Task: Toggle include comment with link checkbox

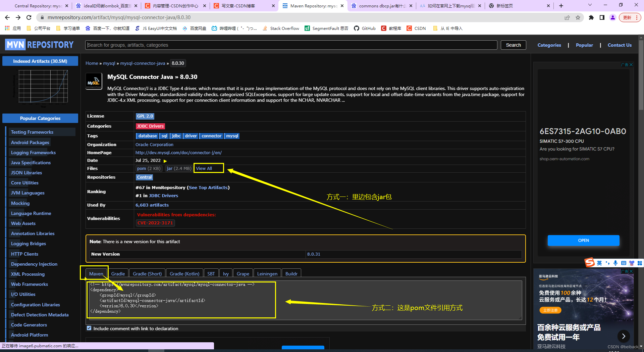Action: tap(89, 328)
